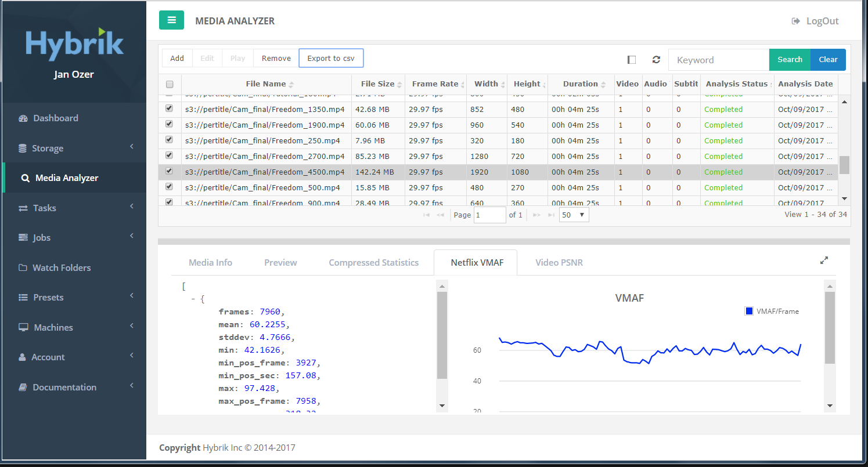Expand the Jobs sidebar menu
Screen dimensions: 868x467
click(x=132, y=236)
